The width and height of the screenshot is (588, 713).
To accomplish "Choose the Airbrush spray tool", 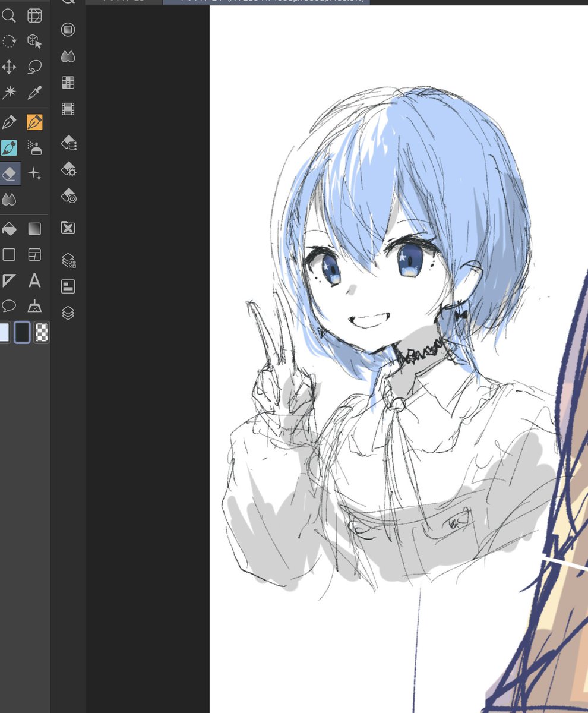I will click(34, 148).
